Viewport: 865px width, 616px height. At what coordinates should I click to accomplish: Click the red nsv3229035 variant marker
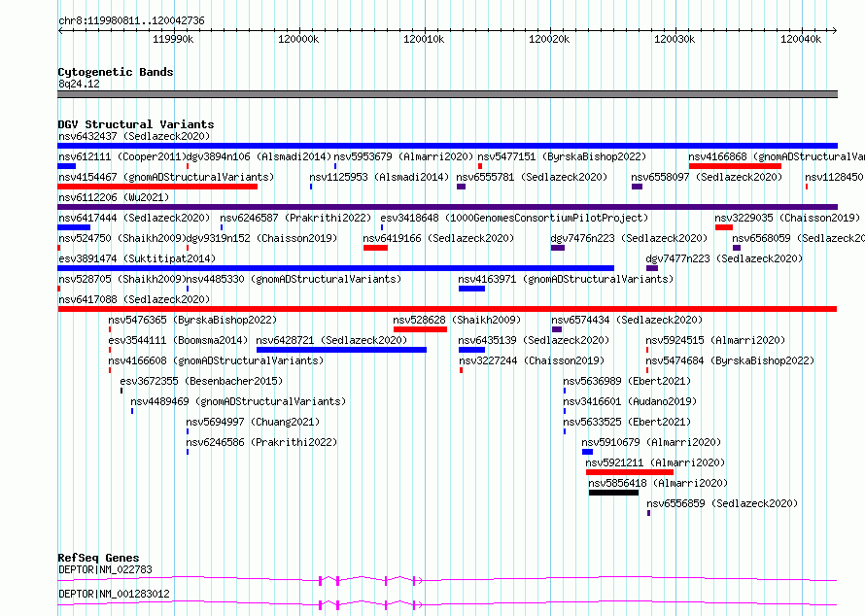tap(724, 227)
